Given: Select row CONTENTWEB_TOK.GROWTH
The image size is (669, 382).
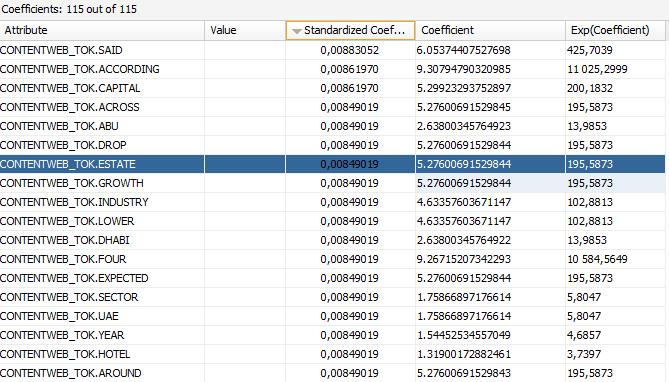Looking at the screenshot, I should coord(332,183).
